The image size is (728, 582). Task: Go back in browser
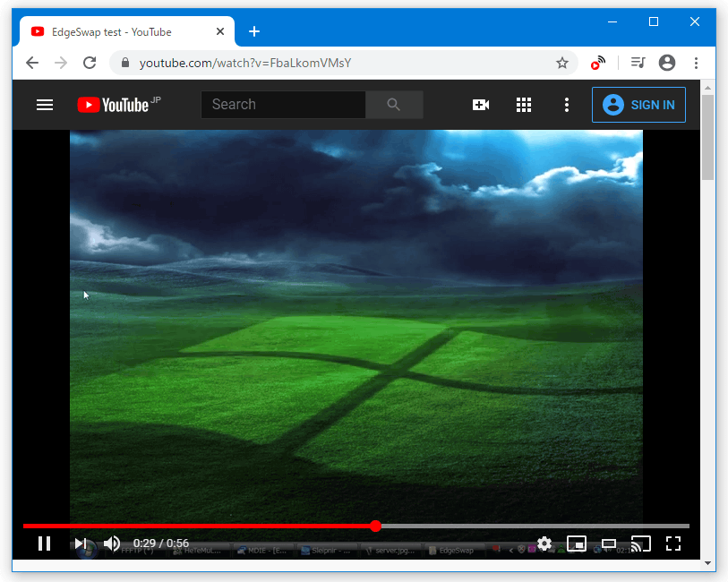click(x=32, y=63)
